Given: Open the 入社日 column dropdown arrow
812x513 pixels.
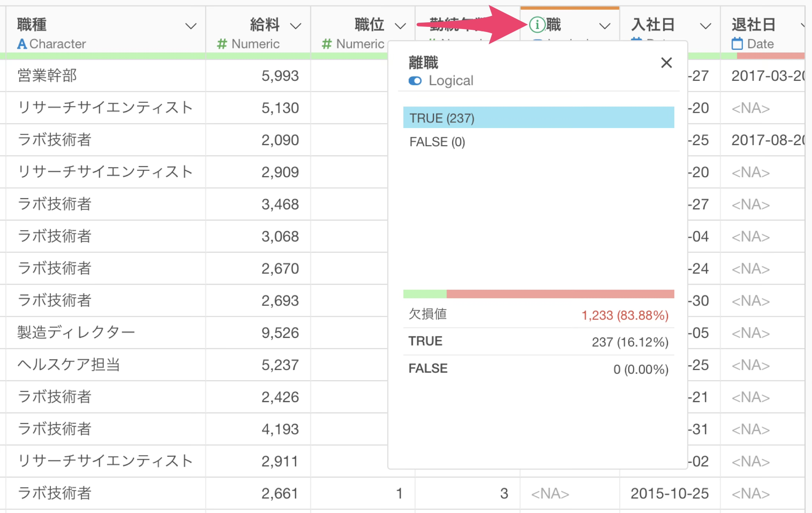Looking at the screenshot, I should (705, 26).
